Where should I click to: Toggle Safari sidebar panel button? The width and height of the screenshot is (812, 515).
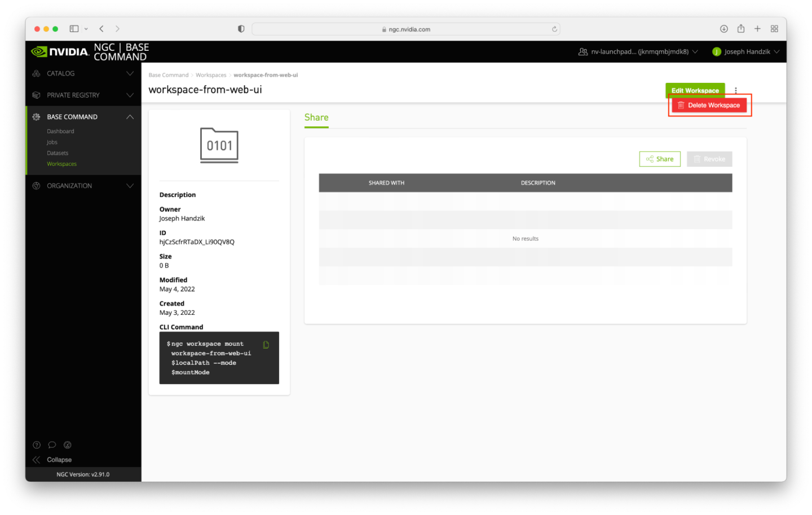click(x=74, y=29)
